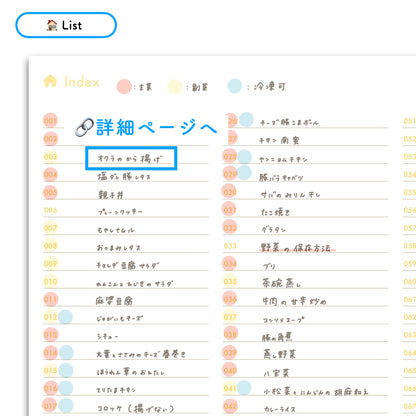This screenshot has height=416, width=416.
Task: Open the たこ焼き entry at 031
Action: pyautogui.click(x=275, y=212)
